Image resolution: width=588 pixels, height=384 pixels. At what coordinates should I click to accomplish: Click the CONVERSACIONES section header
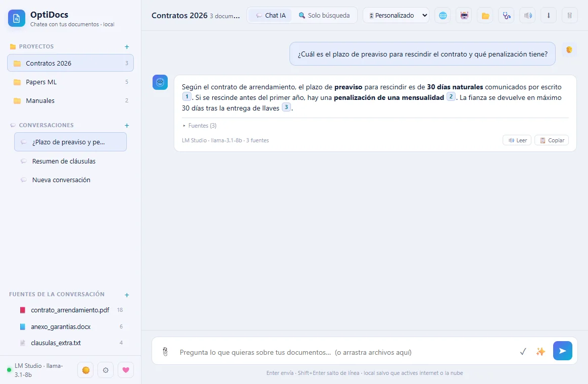pos(46,125)
